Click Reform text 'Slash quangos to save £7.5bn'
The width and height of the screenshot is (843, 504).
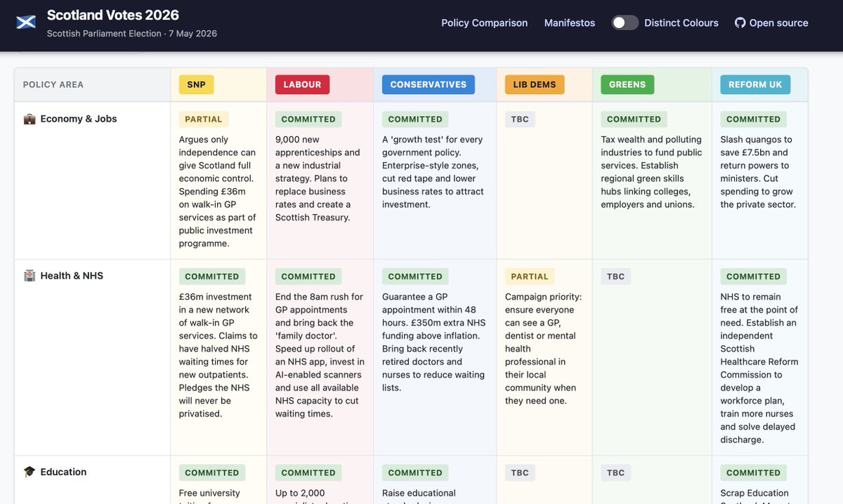click(x=756, y=146)
